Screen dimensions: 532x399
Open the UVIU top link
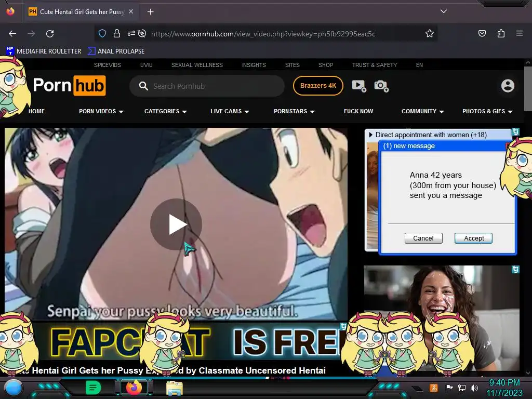(x=146, y=65)
